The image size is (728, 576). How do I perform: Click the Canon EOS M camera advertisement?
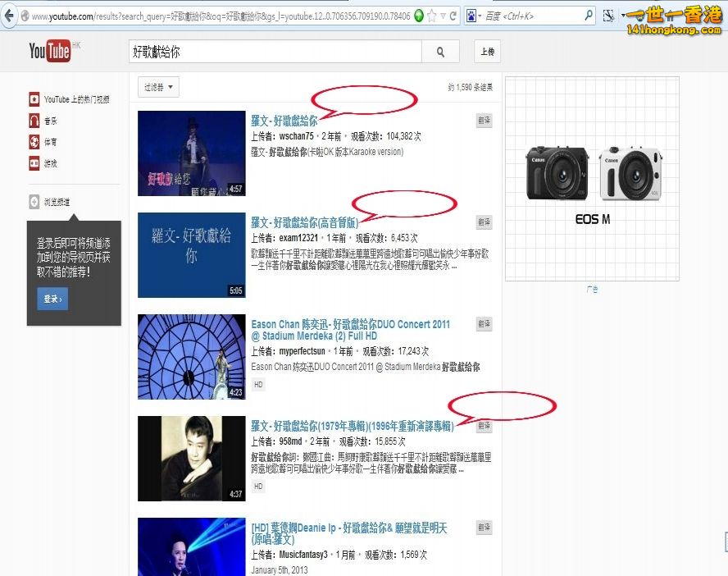click(x=592, y=179)
